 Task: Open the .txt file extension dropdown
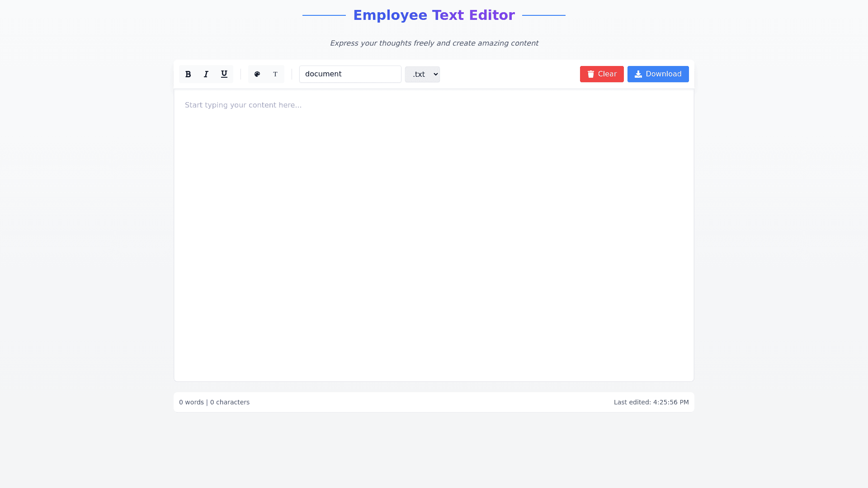[x=419, y=74]
